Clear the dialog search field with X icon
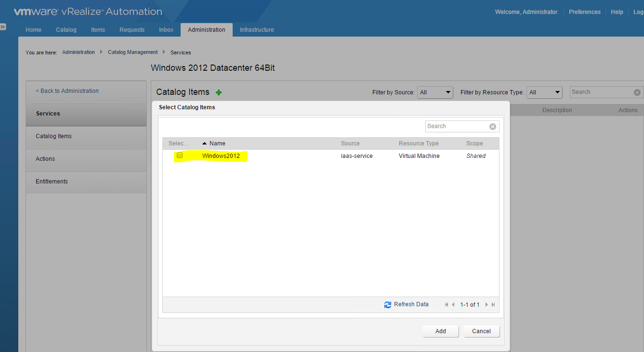Viewport: 644px width, 352px height. [x=493, y=127]
